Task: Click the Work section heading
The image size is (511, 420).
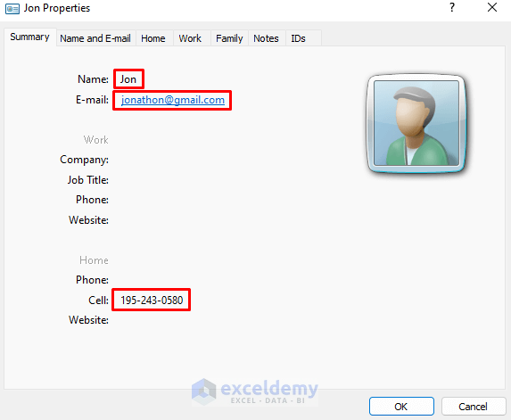Action: pyautogui.click(x=95, y=140)
